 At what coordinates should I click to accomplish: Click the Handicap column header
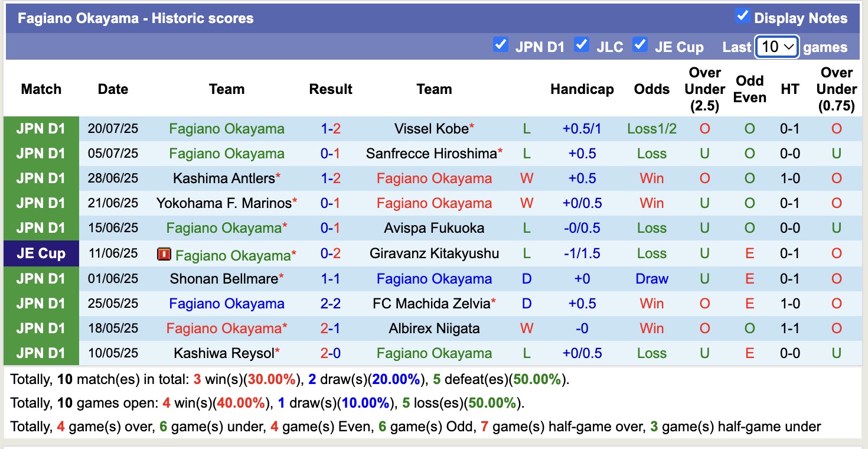[x=582, y=89]
